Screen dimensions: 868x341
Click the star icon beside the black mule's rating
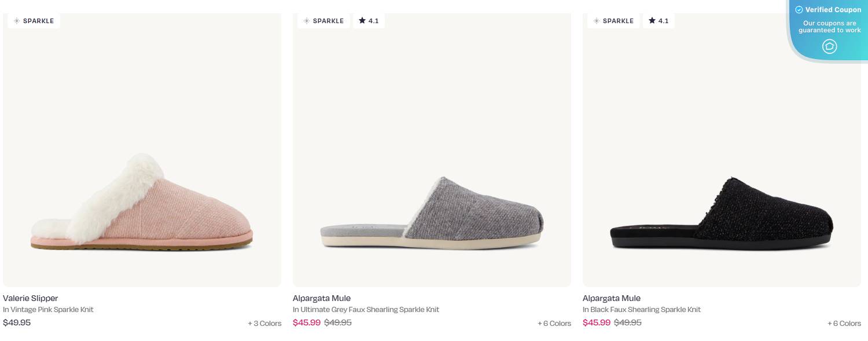pos(652,20)
